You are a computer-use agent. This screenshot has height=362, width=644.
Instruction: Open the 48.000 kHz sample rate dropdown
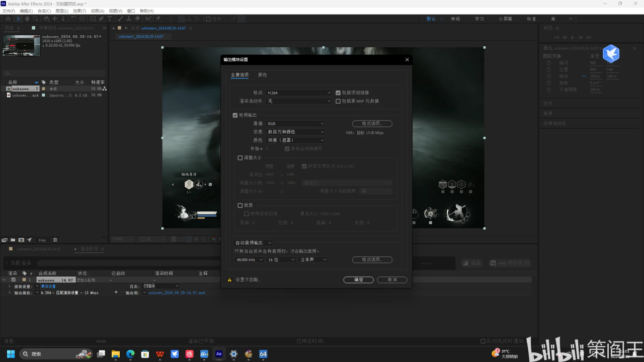pos(249,260)
